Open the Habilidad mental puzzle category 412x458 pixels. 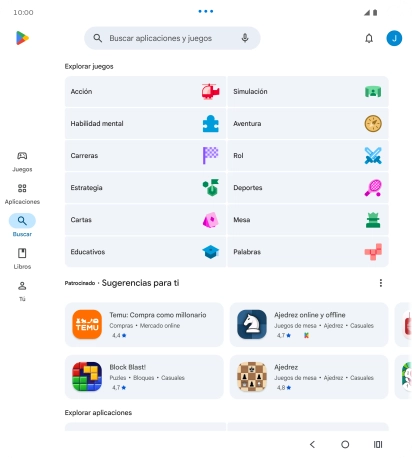click(x=145, y=124)
